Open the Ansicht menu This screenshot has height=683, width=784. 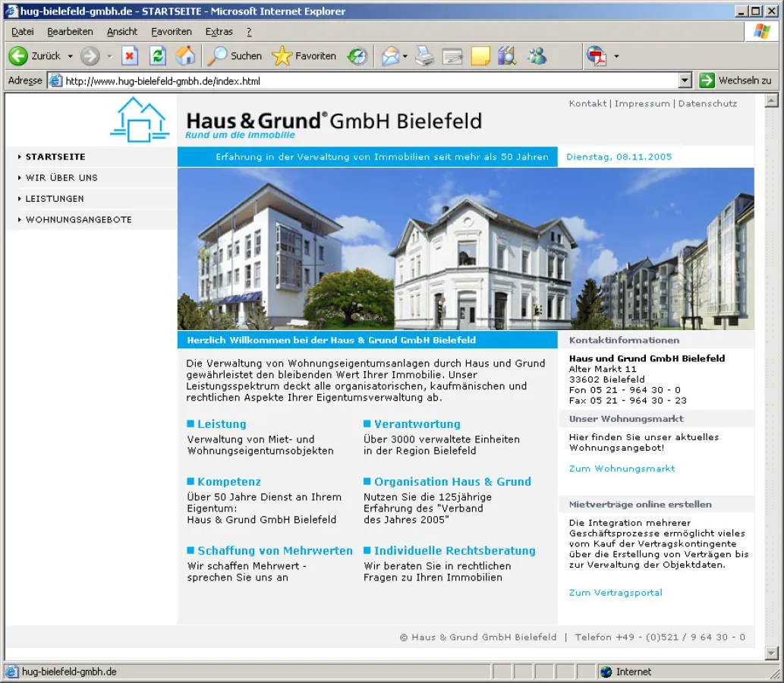122,32
